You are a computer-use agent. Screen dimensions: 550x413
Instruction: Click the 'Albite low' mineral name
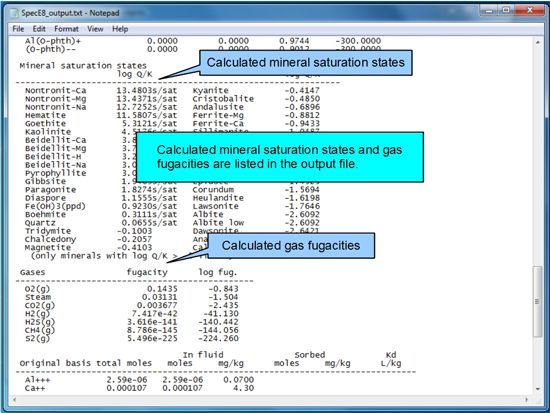click(x=218, y=223)
